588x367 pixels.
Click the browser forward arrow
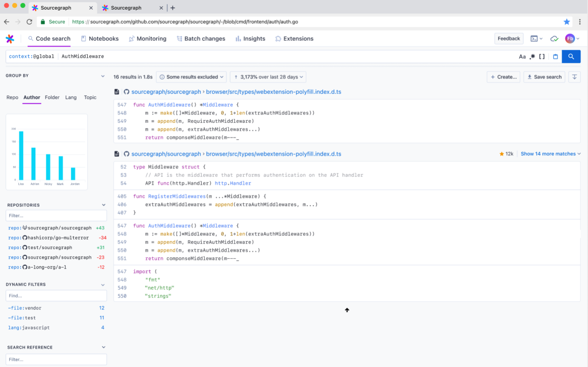pyautogui.click(x=18, y=22)
